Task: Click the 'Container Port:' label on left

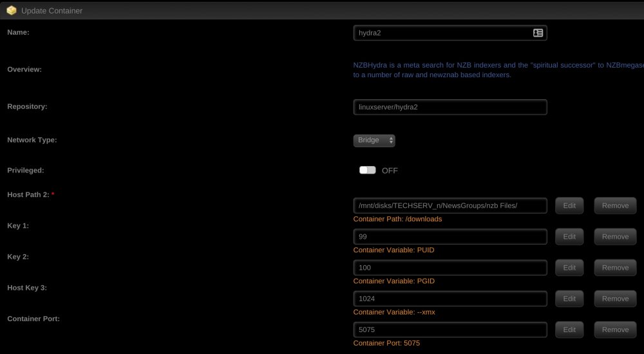Action: tap(33, 319)
